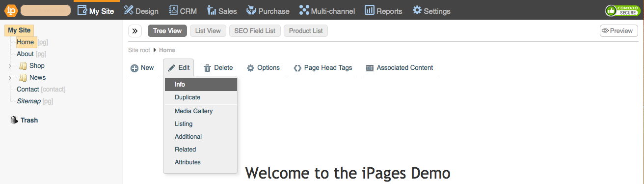The height and width of the screenshot is (184, 644).
Task: Click the New toolbar button
Action: [x=142, y=68]
